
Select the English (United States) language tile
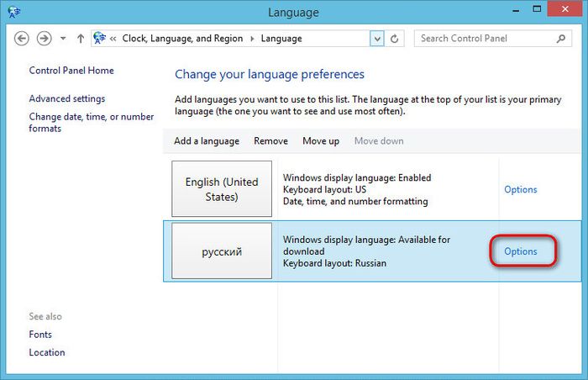(x=222, y=189)
